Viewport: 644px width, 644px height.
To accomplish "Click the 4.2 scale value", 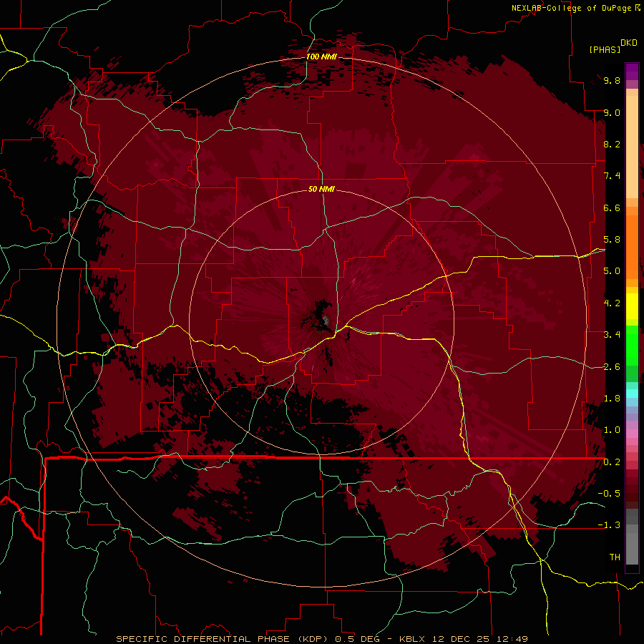I will [612, 303].
